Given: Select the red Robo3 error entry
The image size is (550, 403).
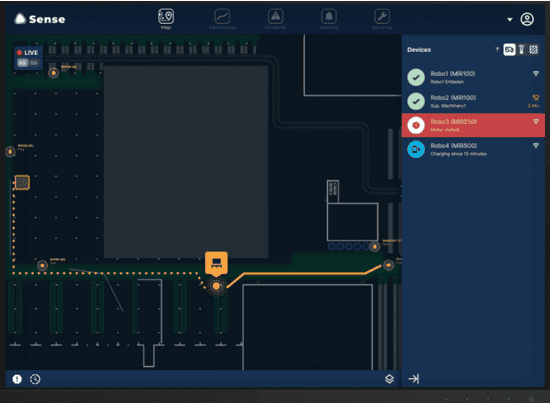Looking at the screenshot, I should coord(473,125).
